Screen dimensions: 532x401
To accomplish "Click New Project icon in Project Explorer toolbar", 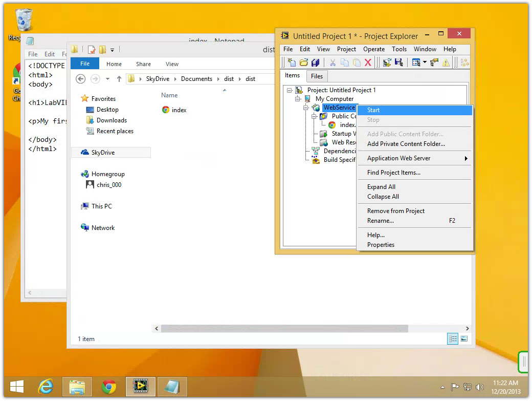I will tap(292, 62).
